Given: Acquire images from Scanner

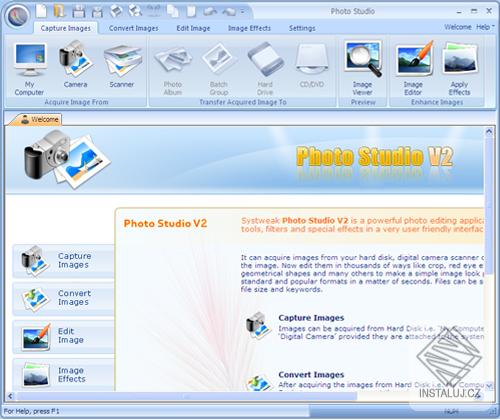Looking at the screenshot, I should (122, 65).
